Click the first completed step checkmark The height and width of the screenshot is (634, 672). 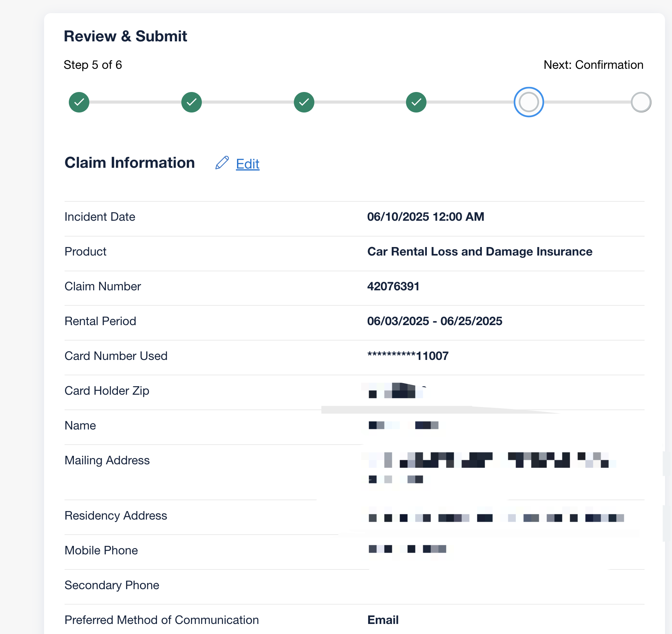tap(79, 102)
